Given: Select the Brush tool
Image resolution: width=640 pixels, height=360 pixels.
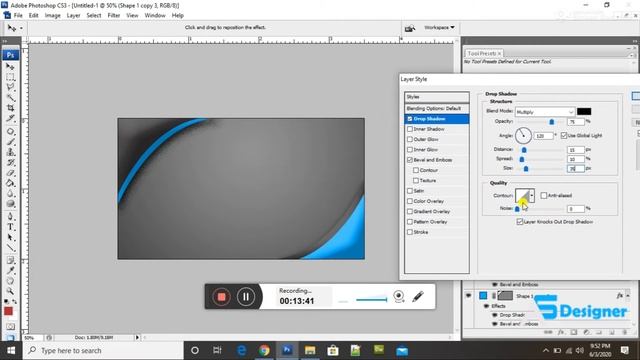Looking at the screenshot, I should [x=10, y=142].
